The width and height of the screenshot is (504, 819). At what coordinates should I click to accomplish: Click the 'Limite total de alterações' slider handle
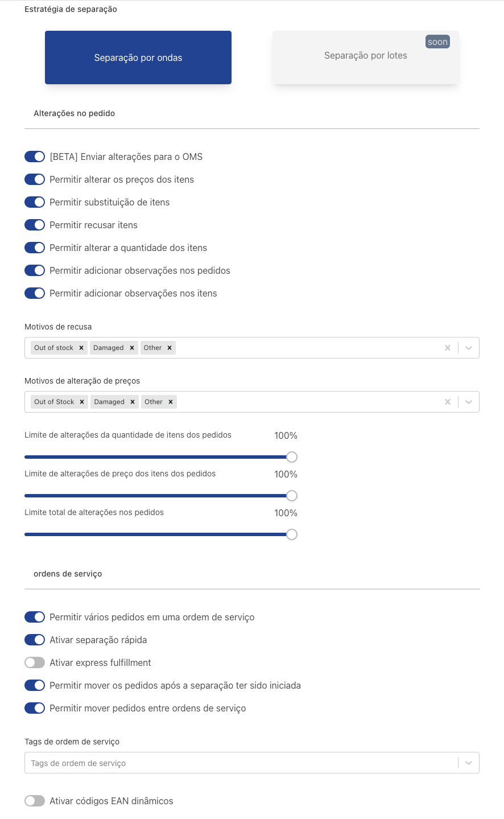tap(292, 534)
